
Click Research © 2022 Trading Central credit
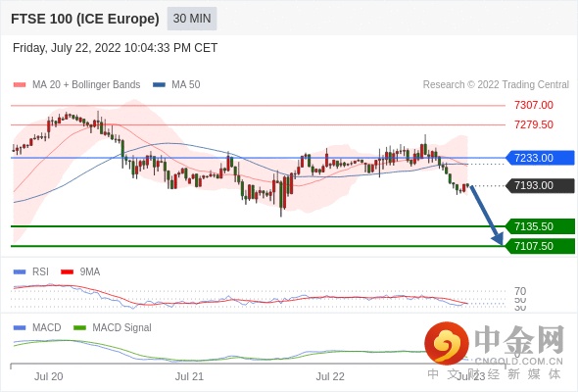tap(496, 85)
